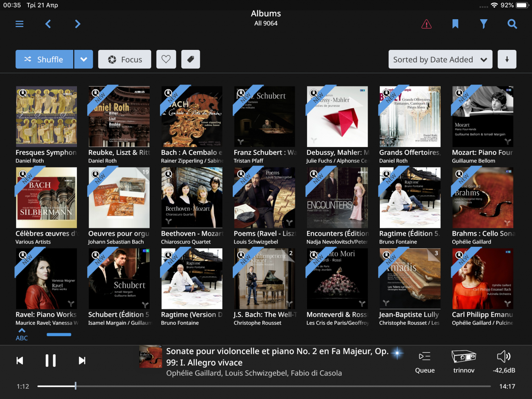Open the Sorted by Date Added dropdown
532x399 pixels.
pos(440,59)
